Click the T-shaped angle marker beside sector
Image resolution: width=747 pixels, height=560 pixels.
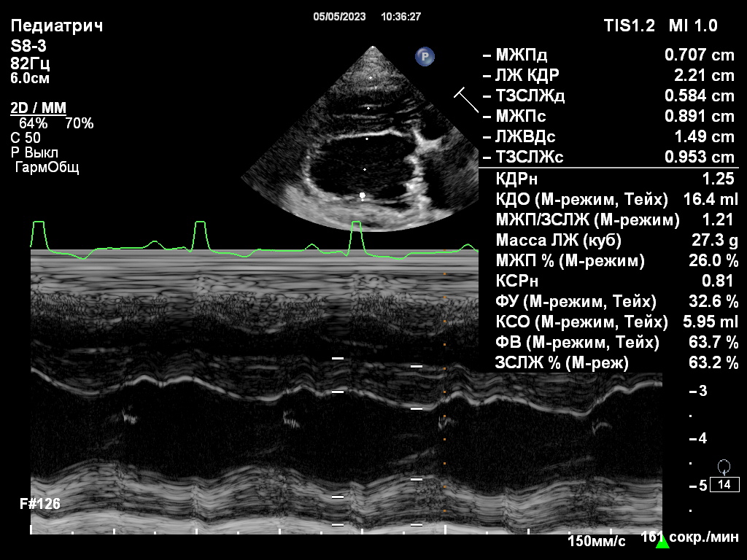465,99
